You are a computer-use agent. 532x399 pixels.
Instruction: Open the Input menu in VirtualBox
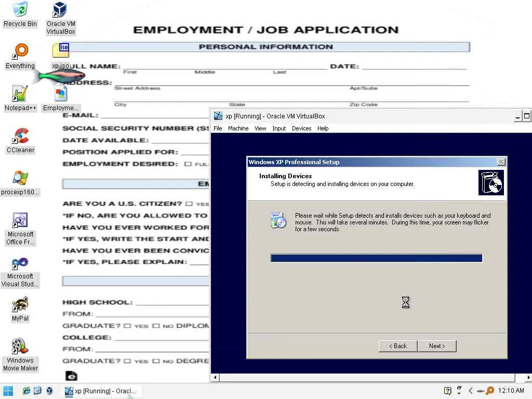tap(279, 128)
